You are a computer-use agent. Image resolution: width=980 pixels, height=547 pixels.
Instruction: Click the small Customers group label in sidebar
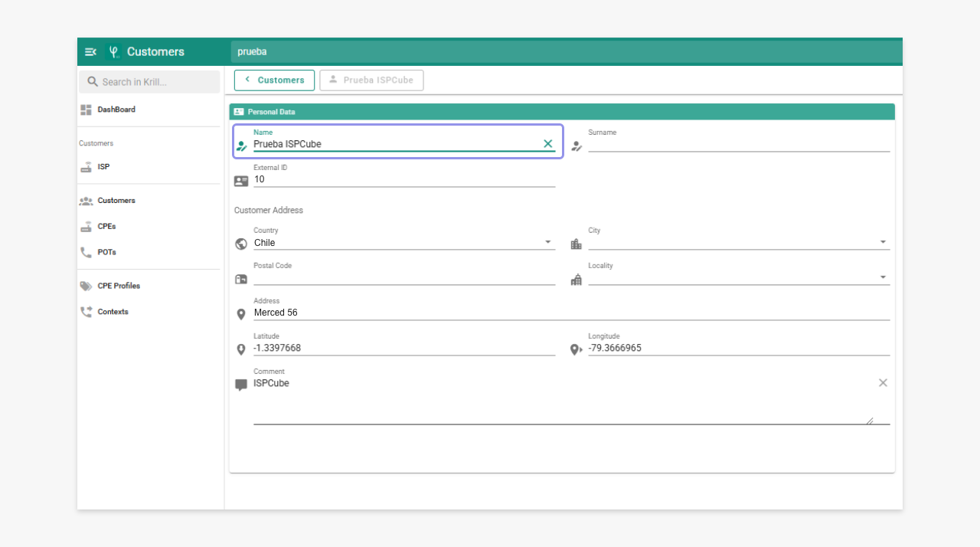coord(96,143)
